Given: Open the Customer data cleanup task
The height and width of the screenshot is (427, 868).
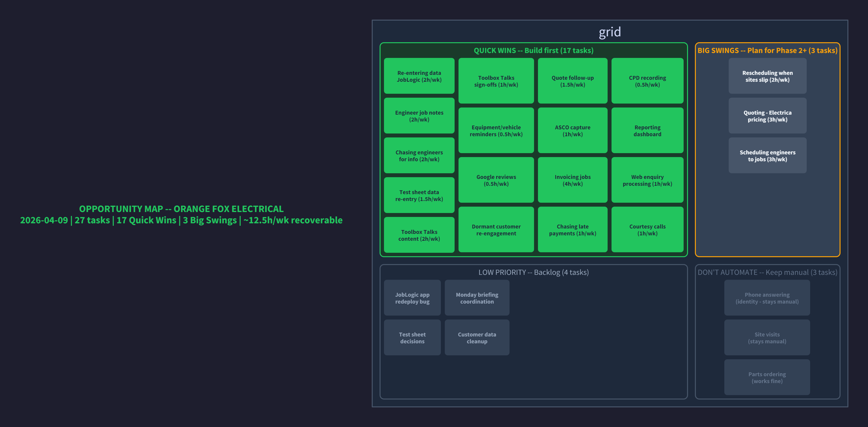Looking at the screenshot, I should 477,338.
